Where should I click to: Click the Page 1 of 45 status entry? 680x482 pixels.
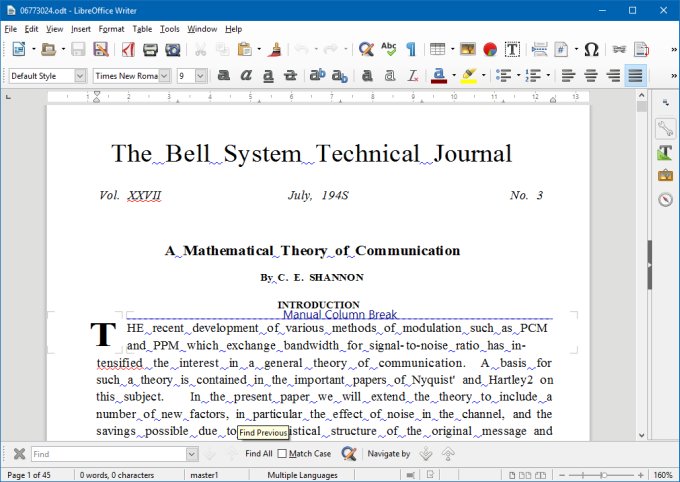pos(29,475)
